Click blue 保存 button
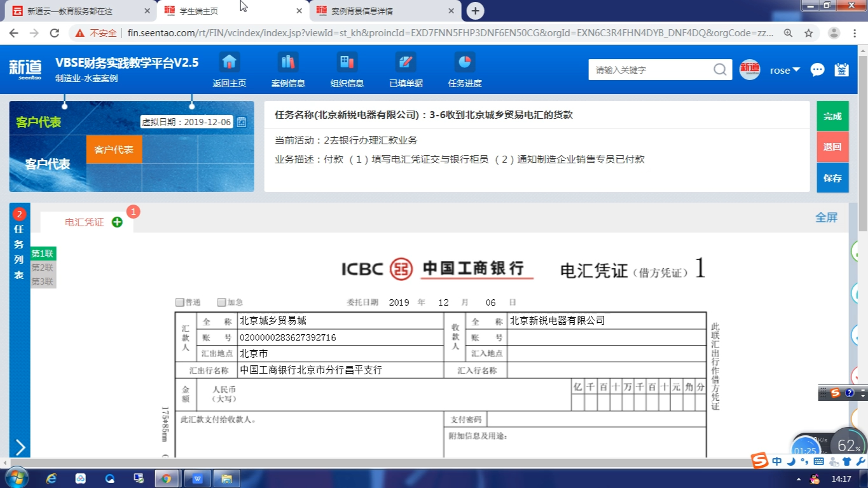The height and width of the screenshot is (488, 868). pyautogui.click(x=832, y=178)
